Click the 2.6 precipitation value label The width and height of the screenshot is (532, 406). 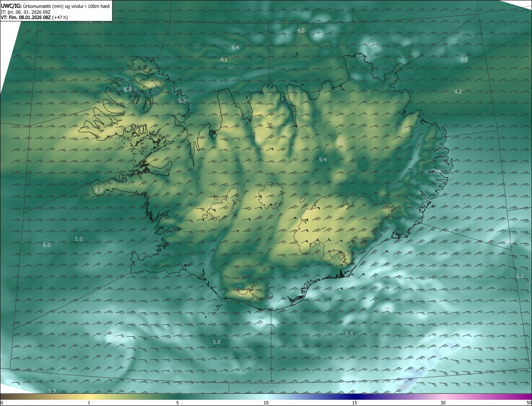point(406,130)
